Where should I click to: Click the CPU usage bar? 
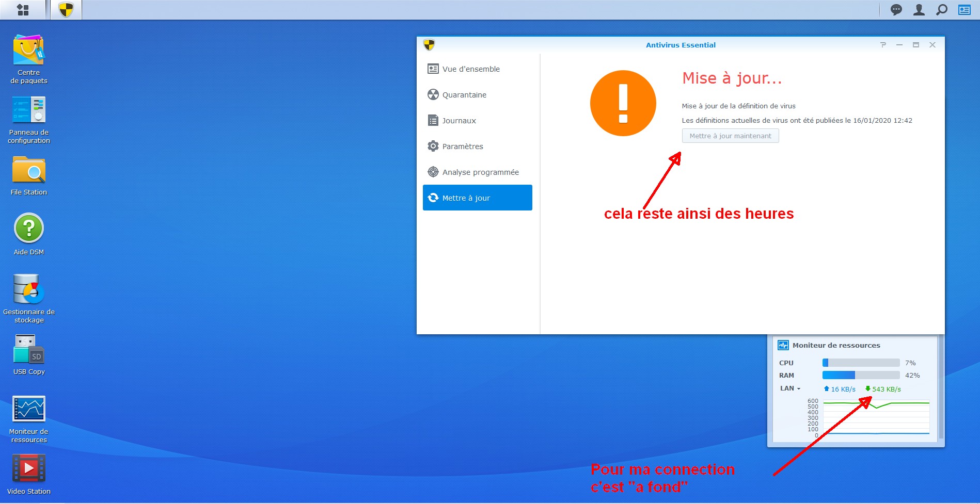click(x=861, y=363)
